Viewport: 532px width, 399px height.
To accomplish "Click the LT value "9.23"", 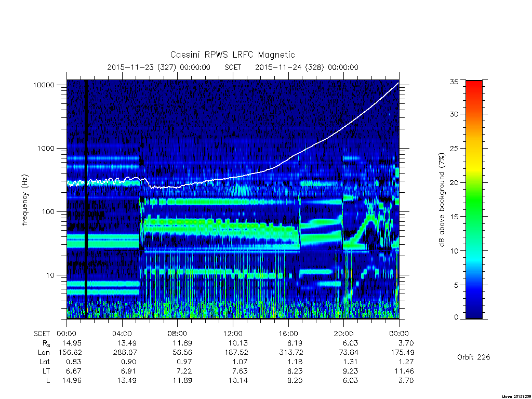I will click(351, 371).
